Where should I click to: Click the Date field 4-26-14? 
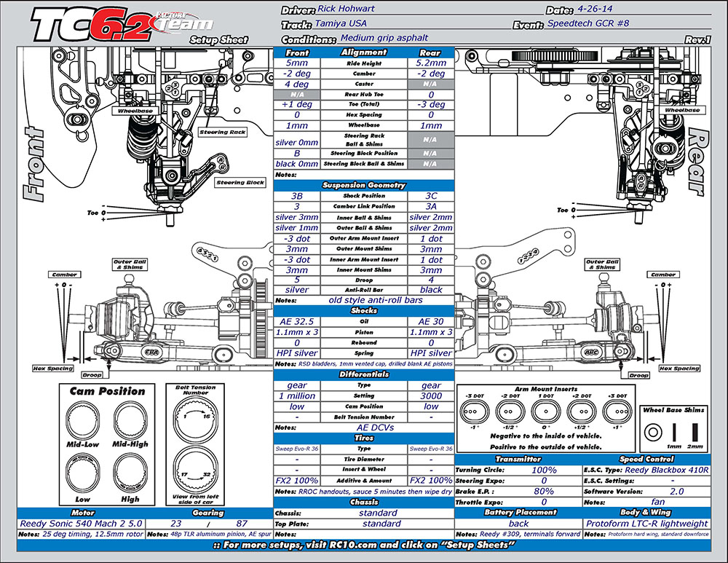[595, 9]
